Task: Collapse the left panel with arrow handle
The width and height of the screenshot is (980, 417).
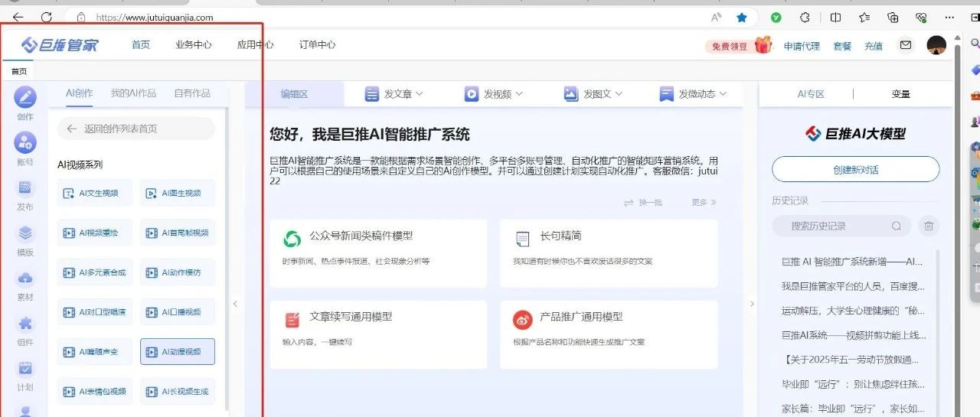Action: (235, 304)
